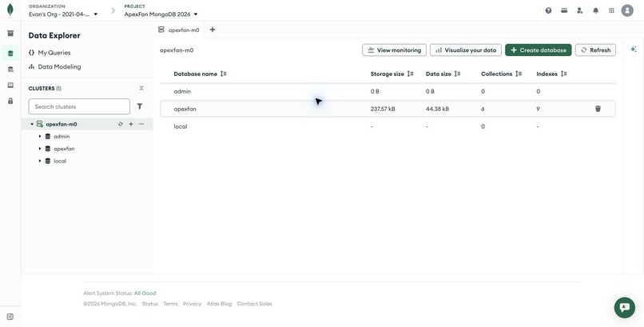
Task: Open the Contact Sales footer link
Action: tap(254, 304)
